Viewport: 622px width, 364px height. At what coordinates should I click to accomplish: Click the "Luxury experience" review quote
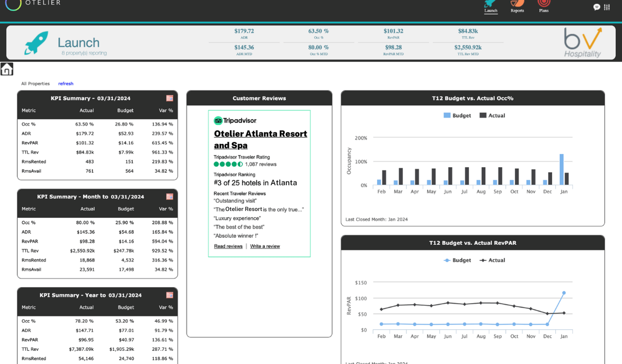point(237,218)
